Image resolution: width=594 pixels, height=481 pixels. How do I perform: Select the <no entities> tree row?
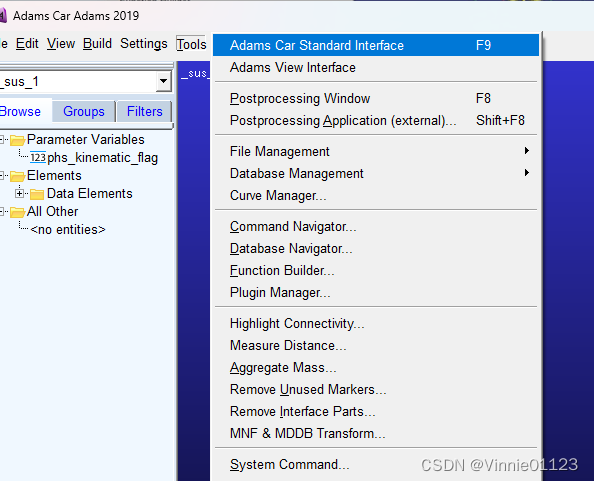(x=68, y=230)
